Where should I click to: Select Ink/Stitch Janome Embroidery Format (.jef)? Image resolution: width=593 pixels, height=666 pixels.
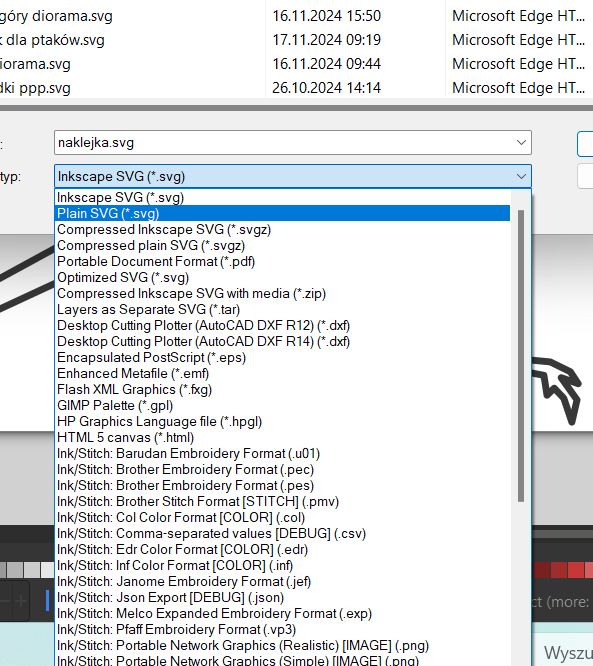(282, 581)
